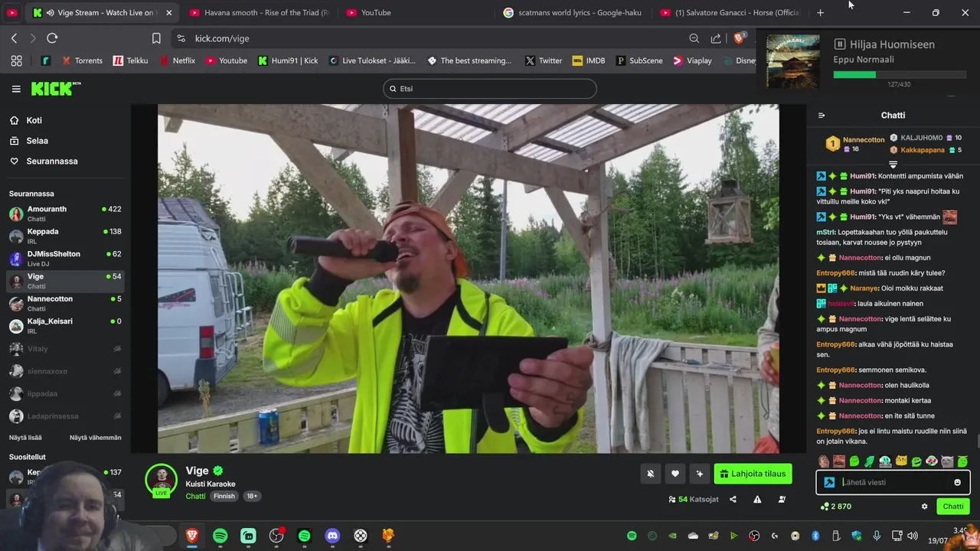Viewport: 980px width, 551px height.
Task: Open the Twitter bookmark
Action: (x=544, y=60)
